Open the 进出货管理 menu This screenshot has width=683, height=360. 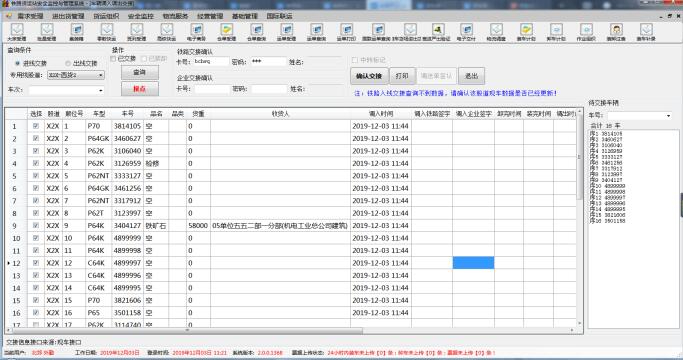coord(68,16)
